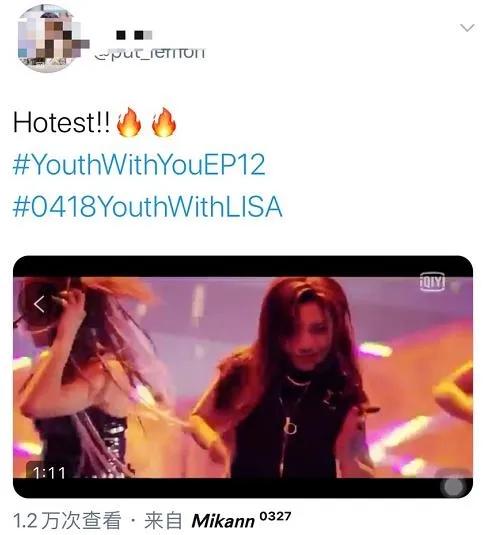488x535 pixels.
Task: Open the tweet author's profile avatar
Action: (51, 39)
